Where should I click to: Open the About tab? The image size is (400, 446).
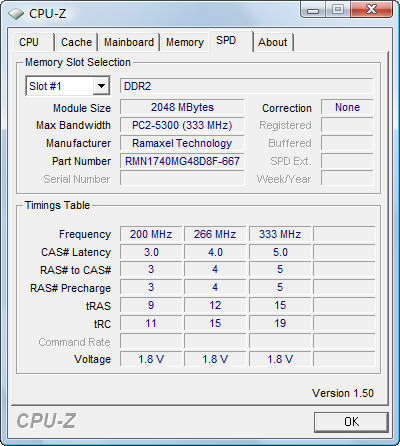tap(273, 42)
